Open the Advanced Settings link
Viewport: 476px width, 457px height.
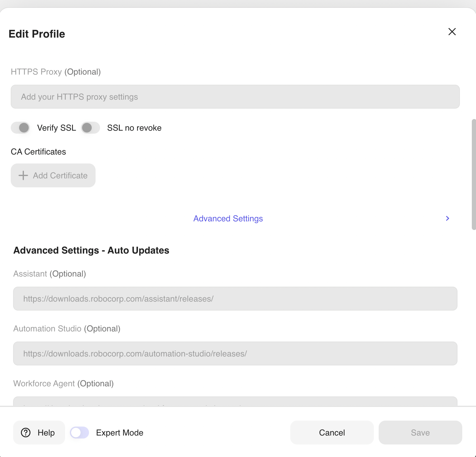coord(228,218)
